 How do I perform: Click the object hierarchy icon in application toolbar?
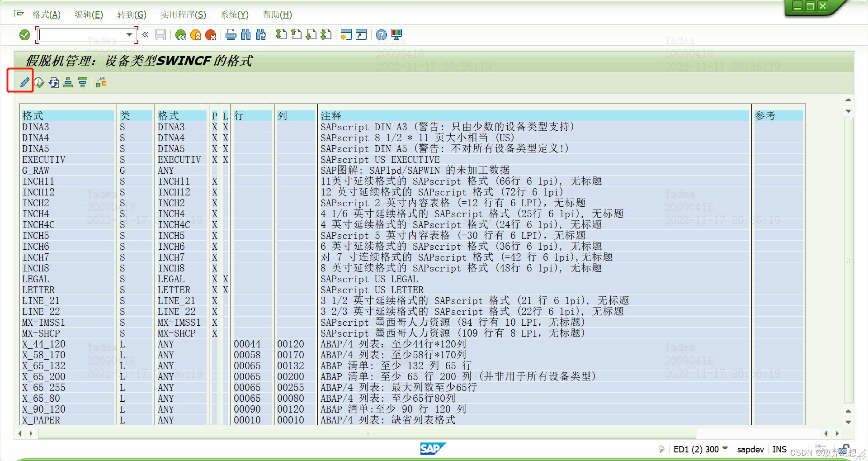[101, 82]
